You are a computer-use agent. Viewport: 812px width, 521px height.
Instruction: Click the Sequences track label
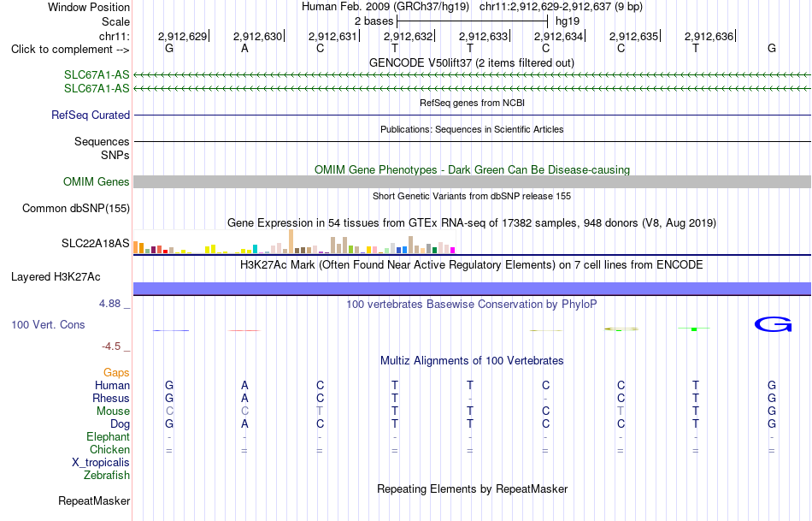tap(102, 141)
